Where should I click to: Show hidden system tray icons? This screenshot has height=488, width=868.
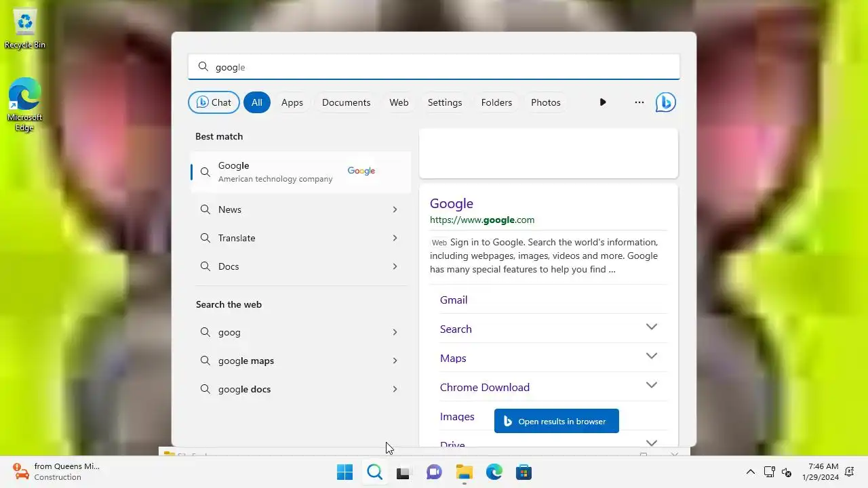pos(750,472)
